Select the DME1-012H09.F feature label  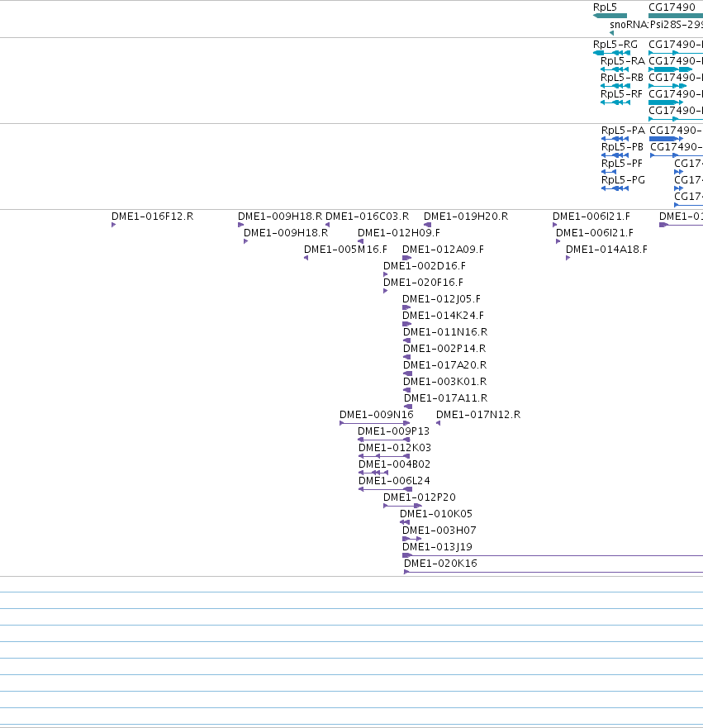(x=399, y=233)
